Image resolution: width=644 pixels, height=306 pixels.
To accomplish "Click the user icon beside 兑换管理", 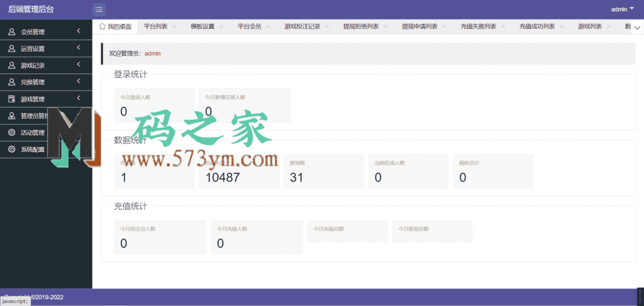I will pyautogui.click(x=11, y=82).
